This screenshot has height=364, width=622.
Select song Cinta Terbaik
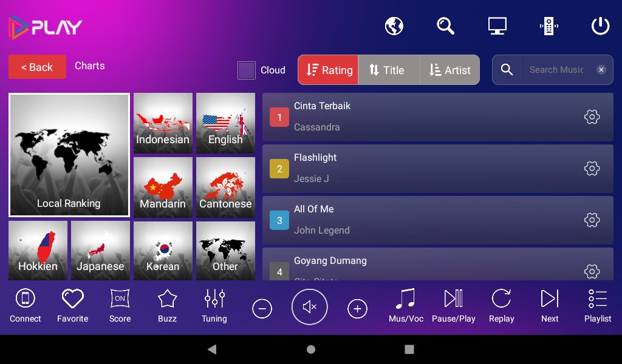tap(437, 117)
